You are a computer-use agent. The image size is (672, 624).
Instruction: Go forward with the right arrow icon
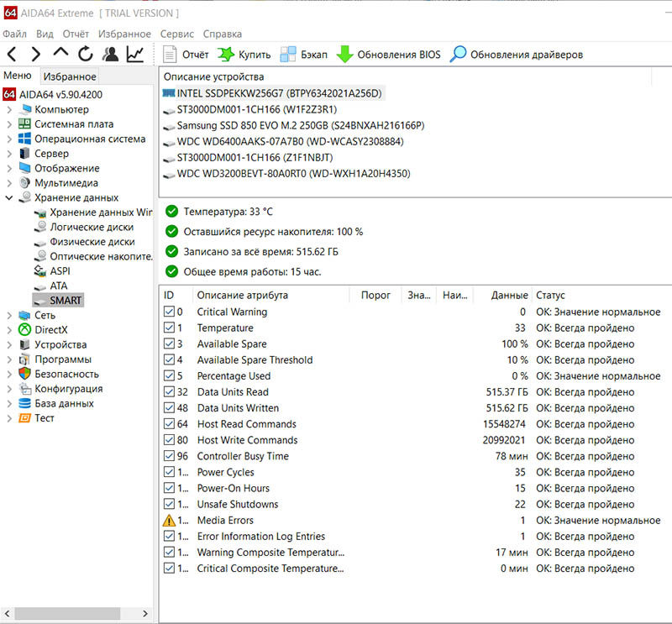tap(36, 55)
